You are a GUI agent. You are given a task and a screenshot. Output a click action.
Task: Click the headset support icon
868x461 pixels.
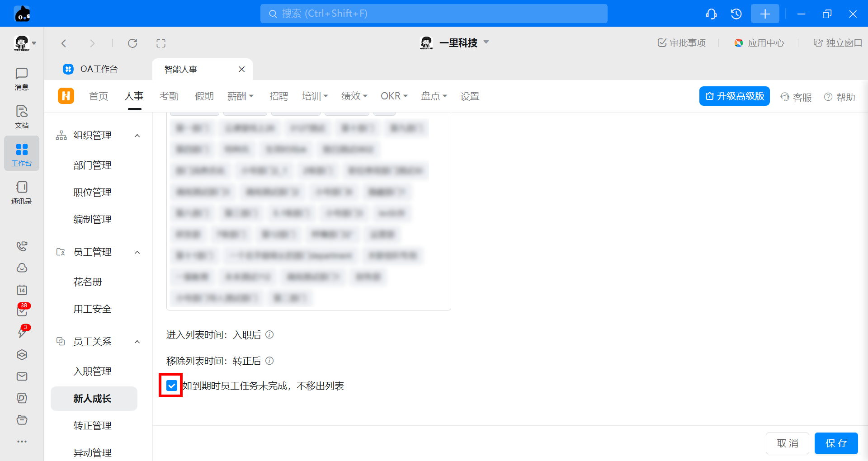coord(711,14)
